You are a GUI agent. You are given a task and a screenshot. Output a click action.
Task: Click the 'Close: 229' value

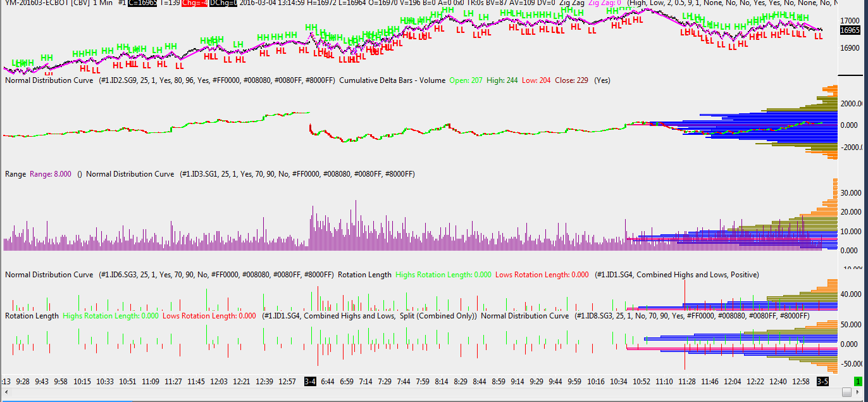click(572, 80)
